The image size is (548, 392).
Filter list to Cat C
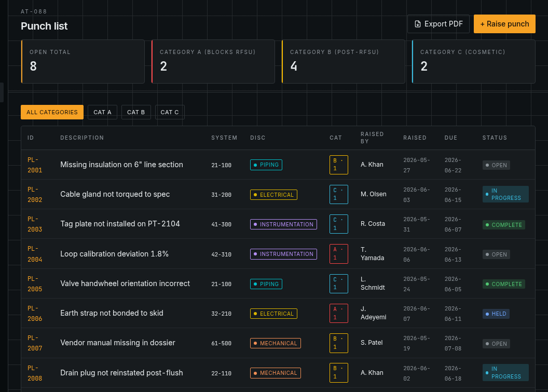point(170,112)
